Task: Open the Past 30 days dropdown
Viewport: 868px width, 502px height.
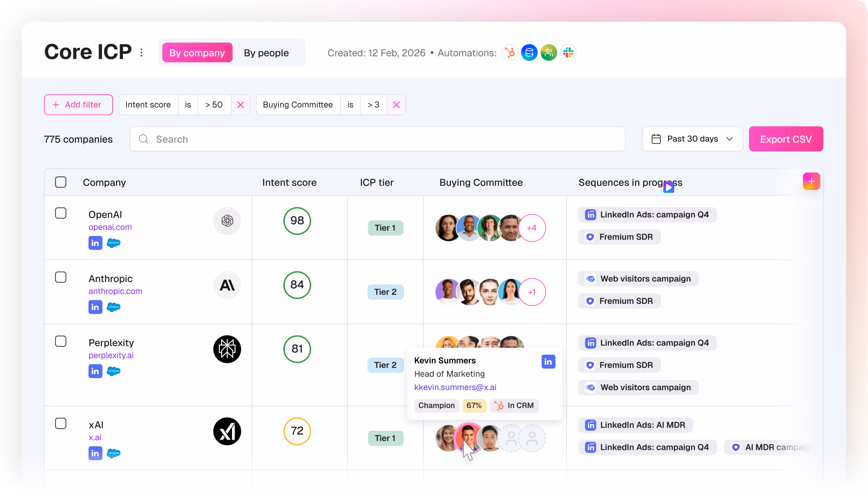Action: [x=692, y=139]
